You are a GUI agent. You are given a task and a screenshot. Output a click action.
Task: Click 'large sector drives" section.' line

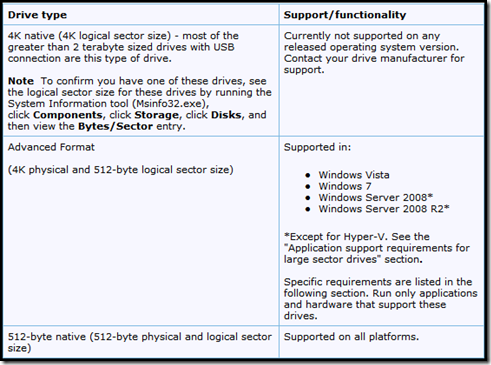pos(353,259)
